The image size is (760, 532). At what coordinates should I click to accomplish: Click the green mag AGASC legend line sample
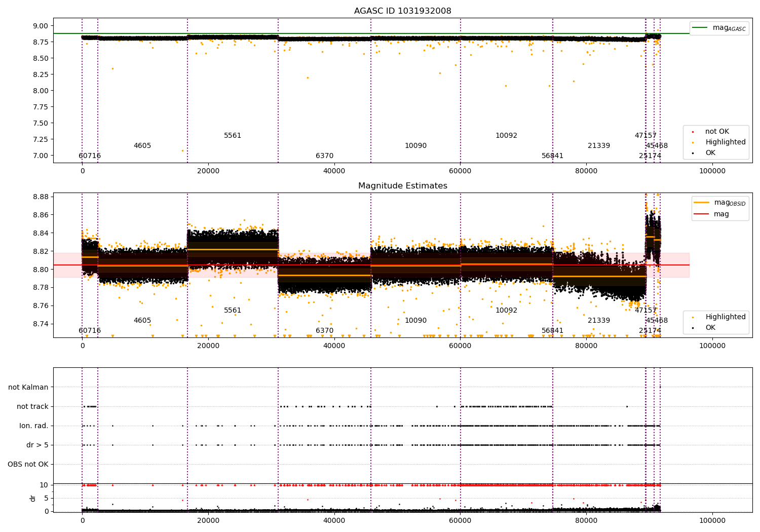pyautogui.click(x=700, y=28)
